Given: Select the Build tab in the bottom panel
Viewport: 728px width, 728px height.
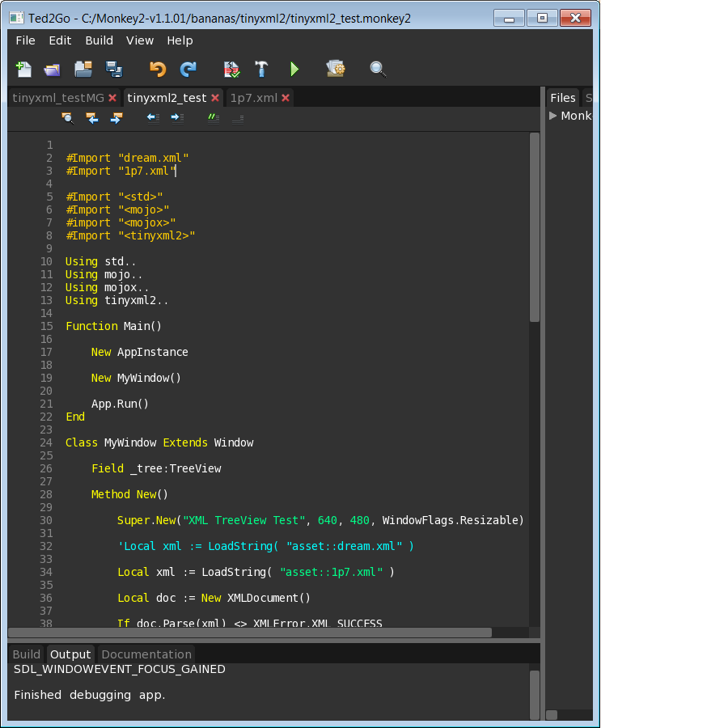Looking at the screenshot, I should coord(27,654).
